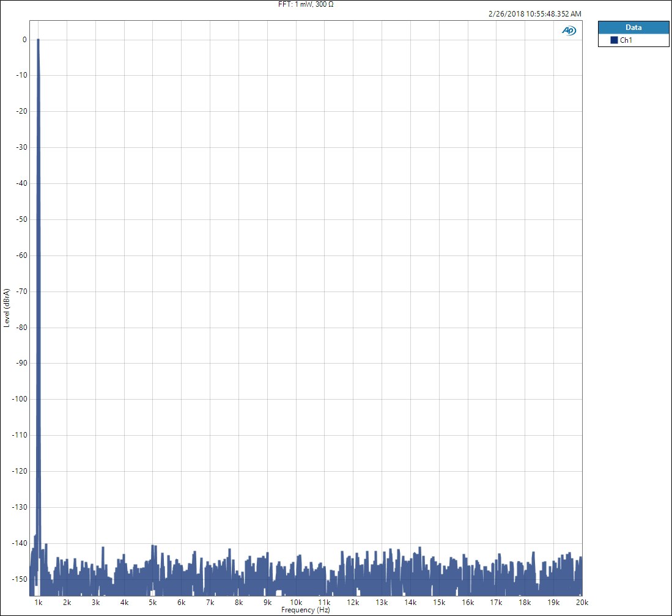Click the 15k tick on frequency axis
This screenshot has width=672, height=616.
pyautogui.click(x=438, y=603)
